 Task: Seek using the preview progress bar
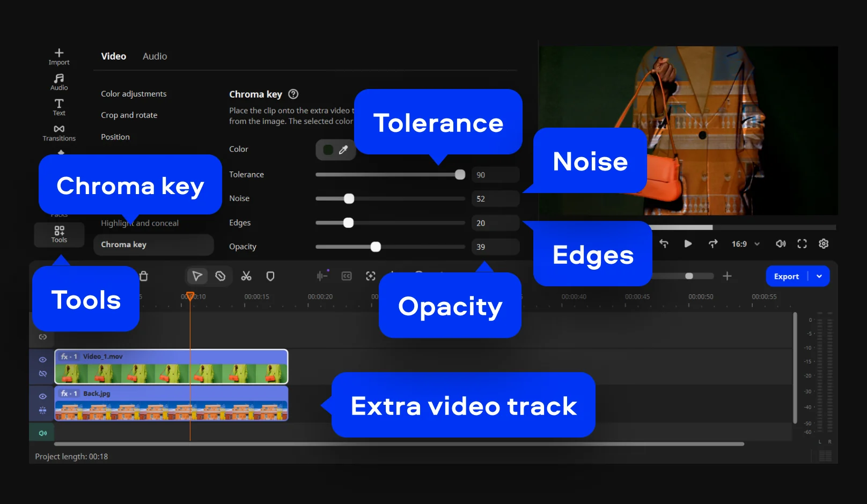(x=743, y=227)
